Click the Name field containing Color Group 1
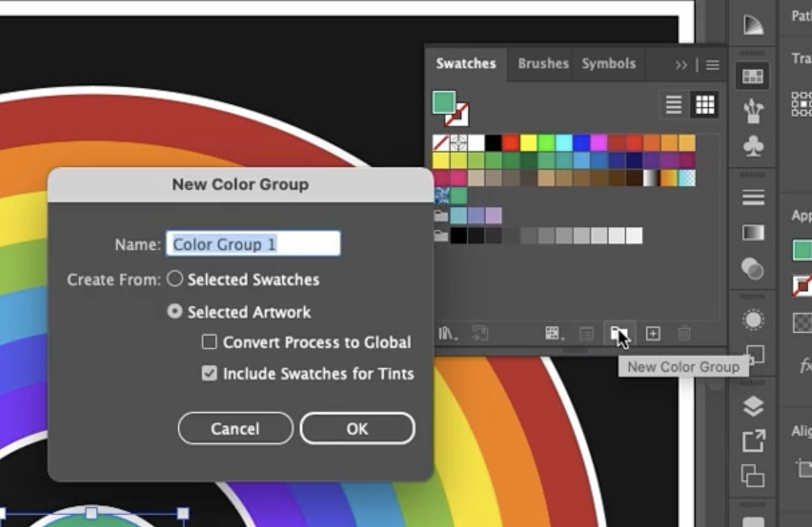Image resolution: width=812 pixels, height=527 pixels. [x=253, y=244]
